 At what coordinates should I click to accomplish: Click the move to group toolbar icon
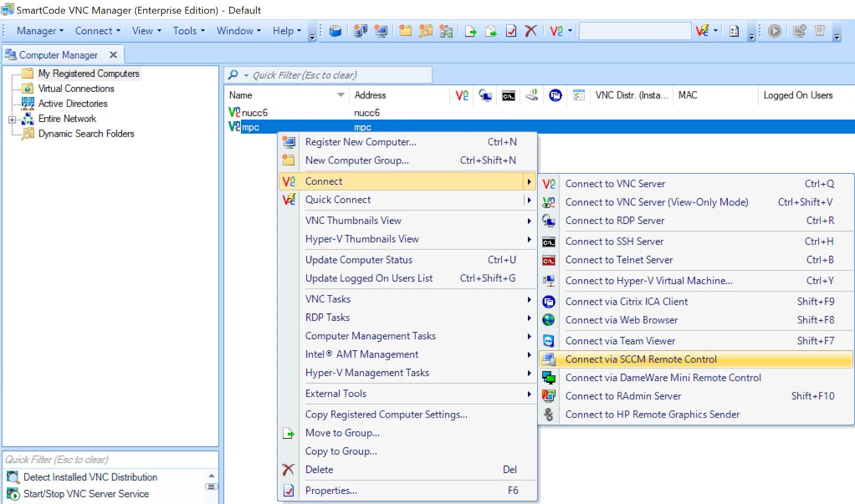pyautogui.click(x=470, y=31)
